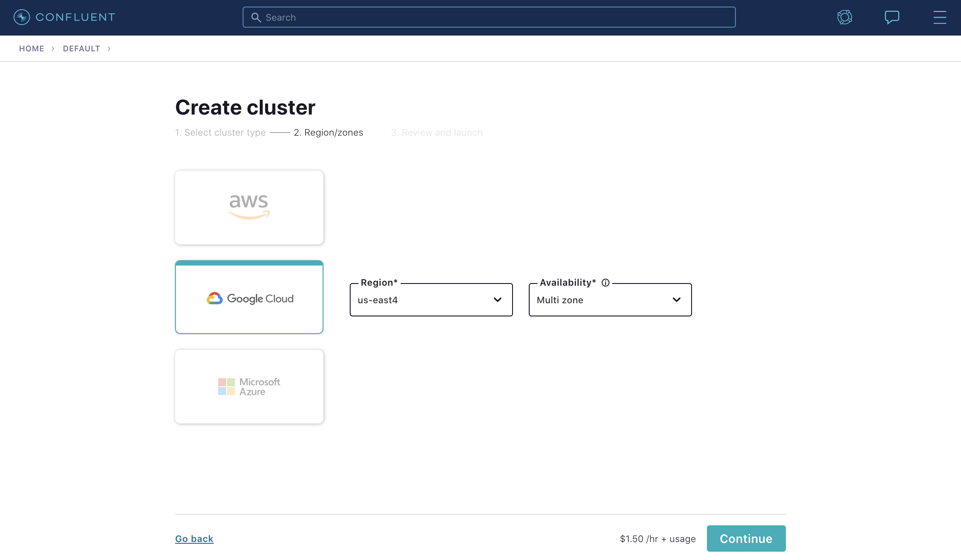Screen dimensions: 961x560
Task: Click step 3 Review and launch
Action: click(x=437, y=133)
